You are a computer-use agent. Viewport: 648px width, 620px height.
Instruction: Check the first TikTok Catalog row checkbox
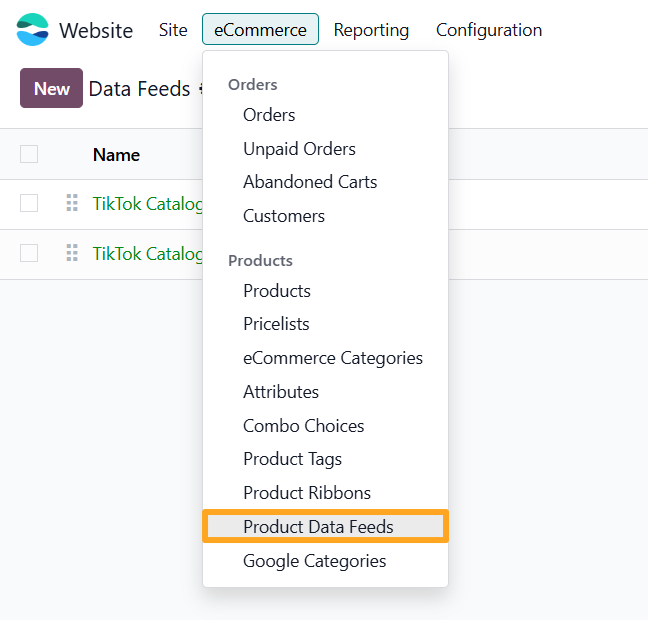click(x=29, y=203)
